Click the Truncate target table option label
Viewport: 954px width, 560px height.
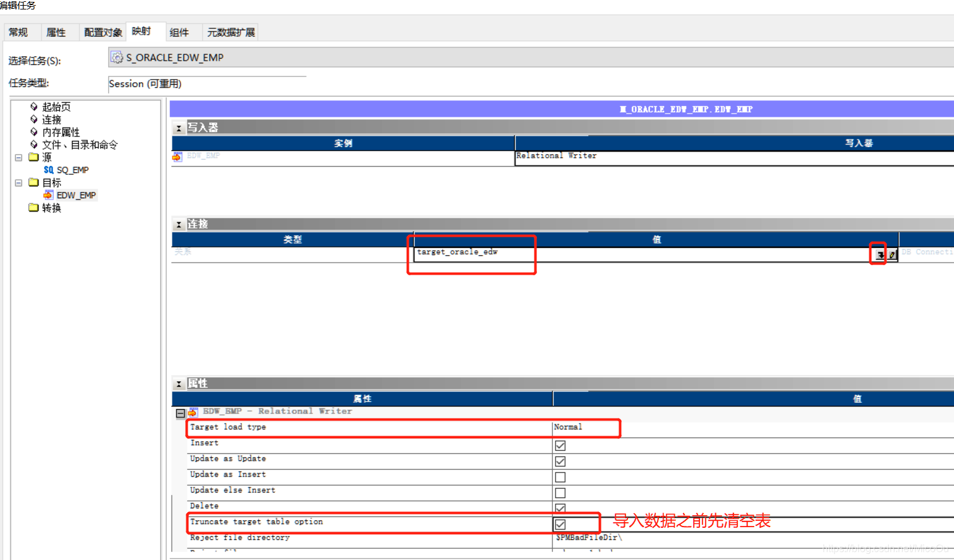257,522
